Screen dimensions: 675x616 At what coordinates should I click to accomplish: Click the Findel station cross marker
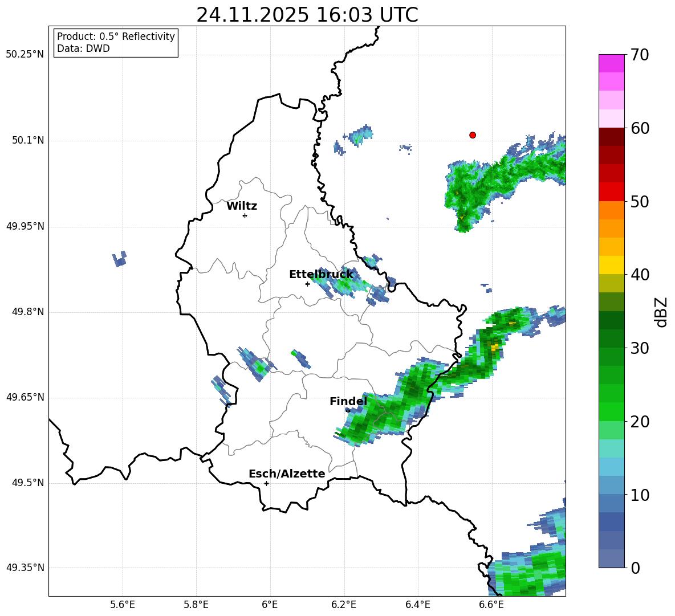pos(348,411)
